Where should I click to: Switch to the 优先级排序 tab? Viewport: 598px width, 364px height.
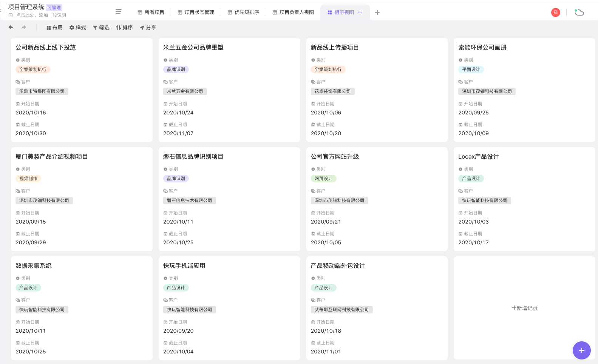243,12
